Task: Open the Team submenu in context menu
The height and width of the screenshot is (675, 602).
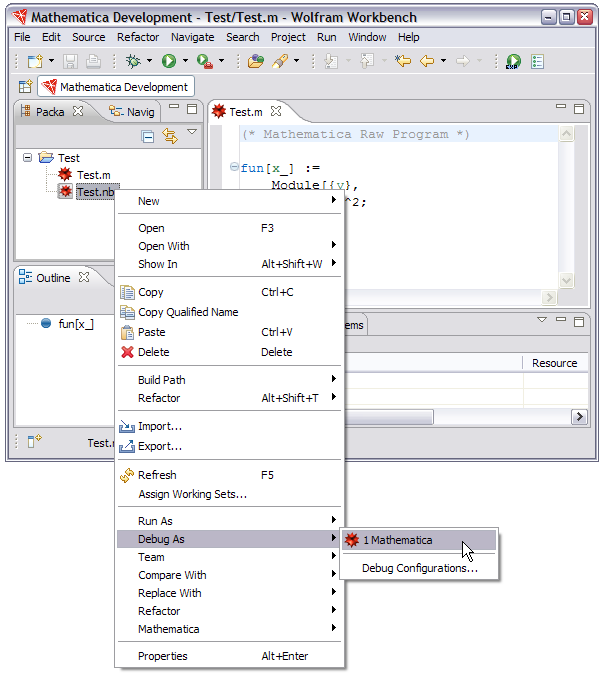Action: pos(229,557)
